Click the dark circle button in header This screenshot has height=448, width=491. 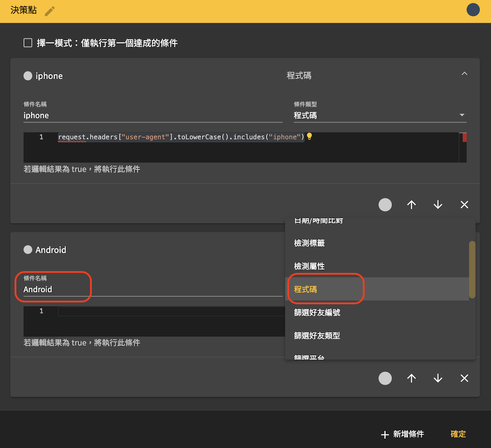click(473, 10)
